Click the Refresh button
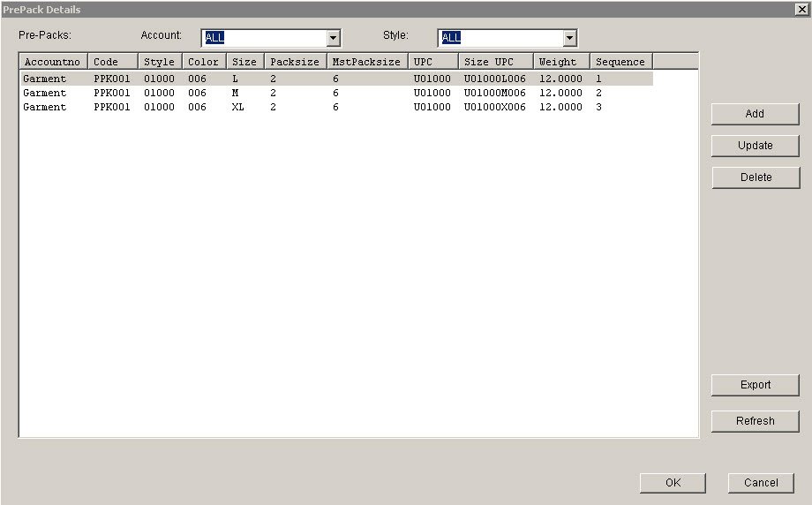The height and width of the screenshot is (505, 812). (x=755, y=421)
